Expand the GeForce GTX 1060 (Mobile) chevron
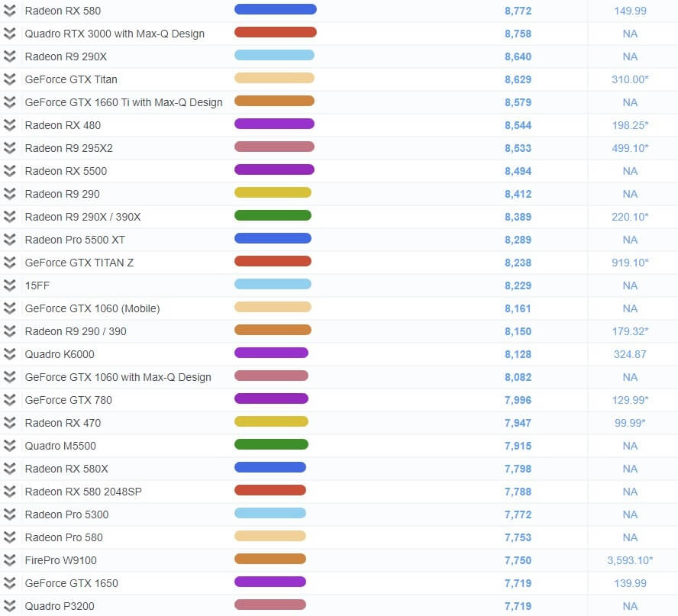 click(x=9, y=308)
